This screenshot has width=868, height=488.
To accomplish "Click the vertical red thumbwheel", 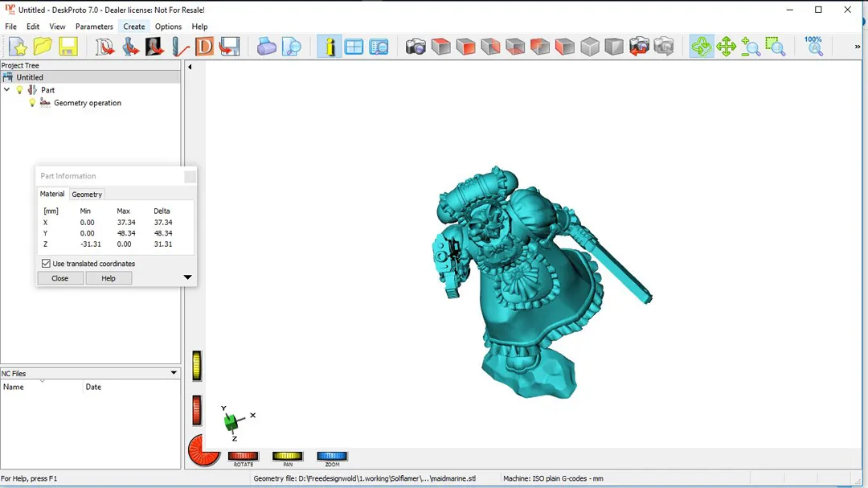I will pyautogui.click(x=197, y=411).
